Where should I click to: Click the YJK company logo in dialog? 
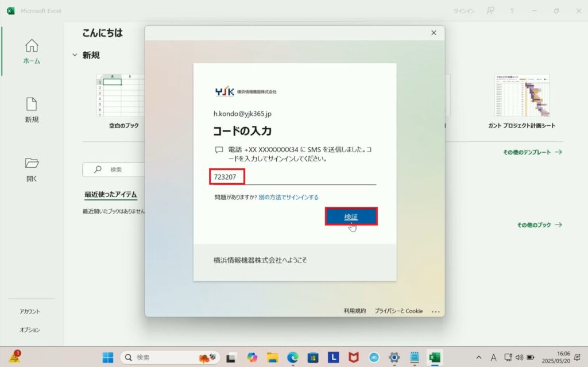246,91
